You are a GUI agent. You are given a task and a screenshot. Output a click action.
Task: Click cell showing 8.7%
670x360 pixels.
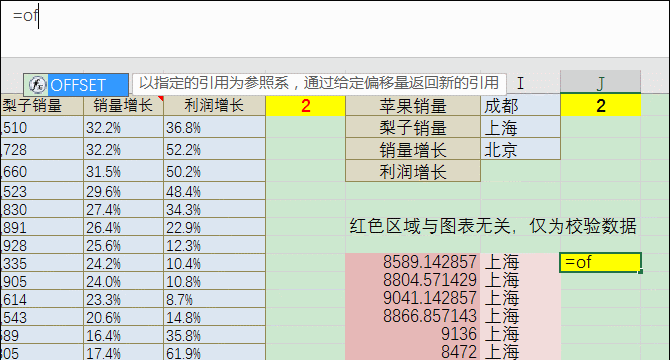(x=215, y=299)
